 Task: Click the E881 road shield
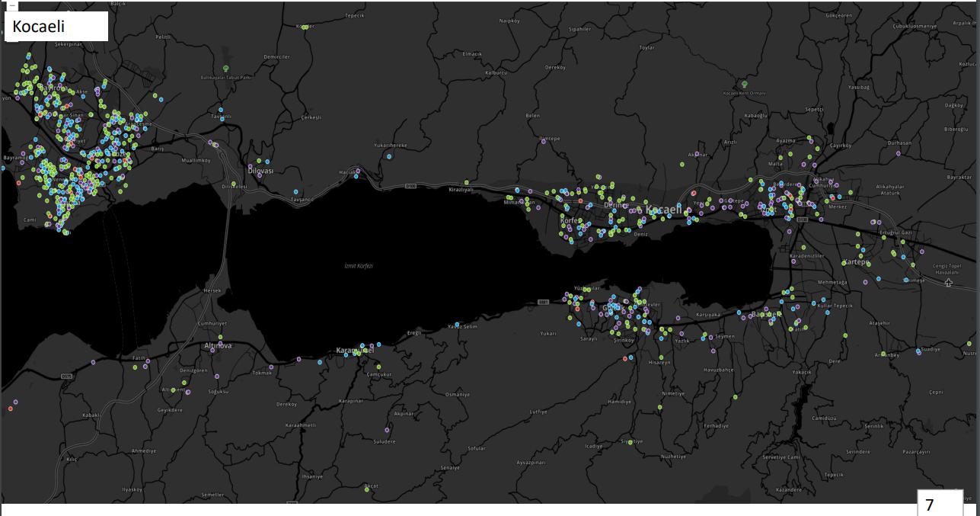coord(544,302)
